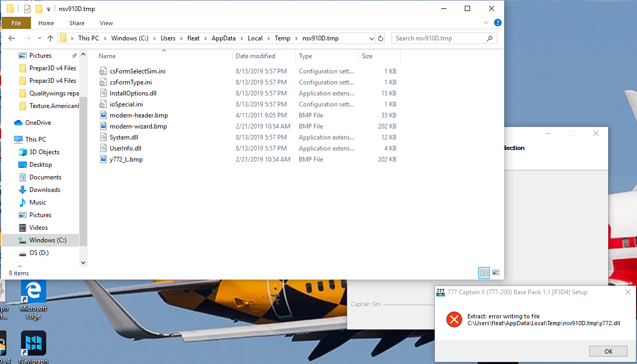This screenshot has width=637, height=364.
Task: Navigate up one level with the arrow
Action: (50, 38)
